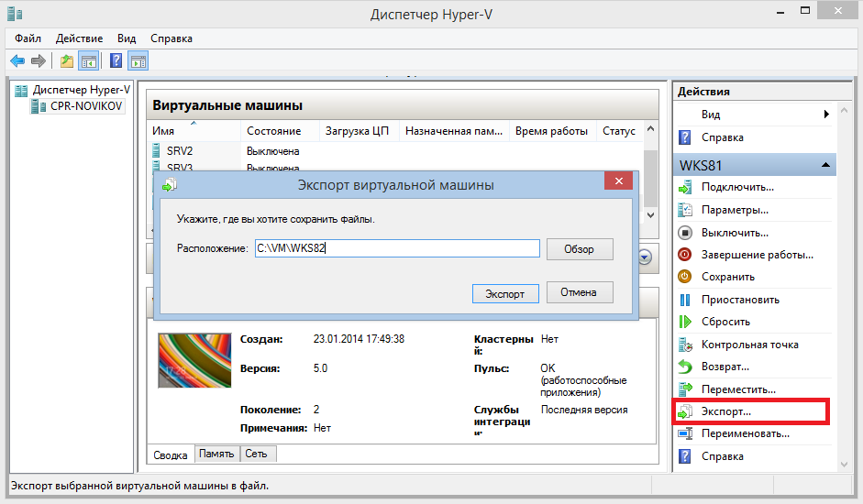Image resolution: width=863 pixels, height=504 pixels.
Task: Click the Show/Hide Console Tree toolbar icon
Action: (x=89, y=61)
